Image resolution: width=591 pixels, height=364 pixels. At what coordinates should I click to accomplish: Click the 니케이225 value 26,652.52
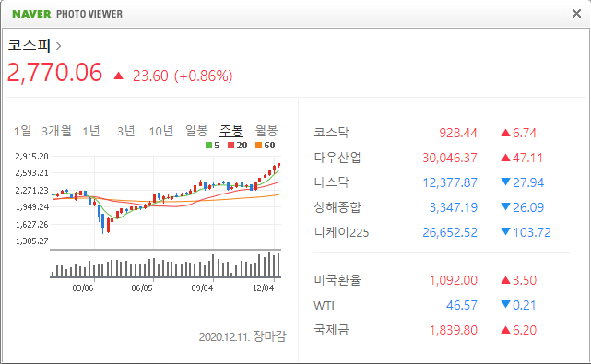pos(450,232)
